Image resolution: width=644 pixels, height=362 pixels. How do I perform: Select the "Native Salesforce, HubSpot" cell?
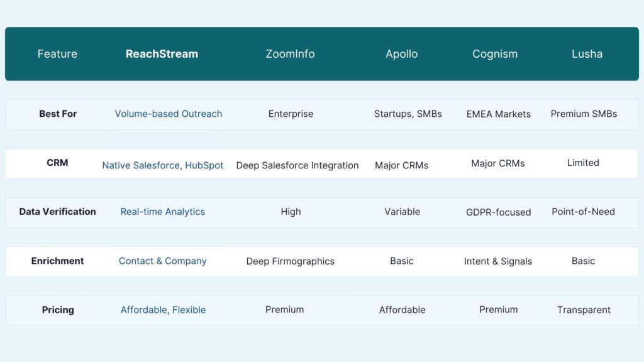click(x=163, y=165)
